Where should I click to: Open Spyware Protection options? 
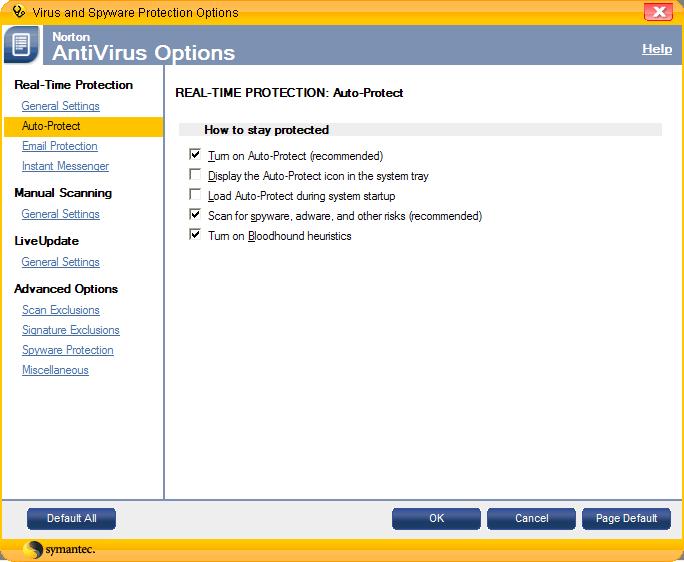(x=68, y=350)
